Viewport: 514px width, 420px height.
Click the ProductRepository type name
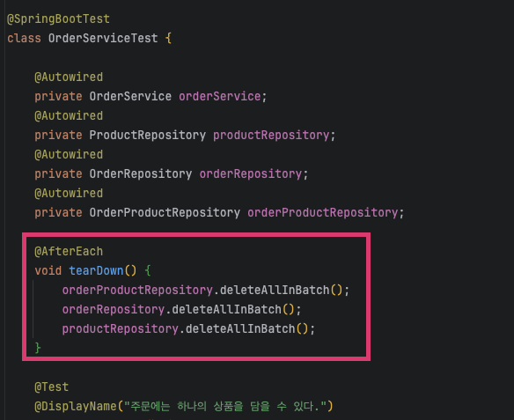click(x=148, y=135)
